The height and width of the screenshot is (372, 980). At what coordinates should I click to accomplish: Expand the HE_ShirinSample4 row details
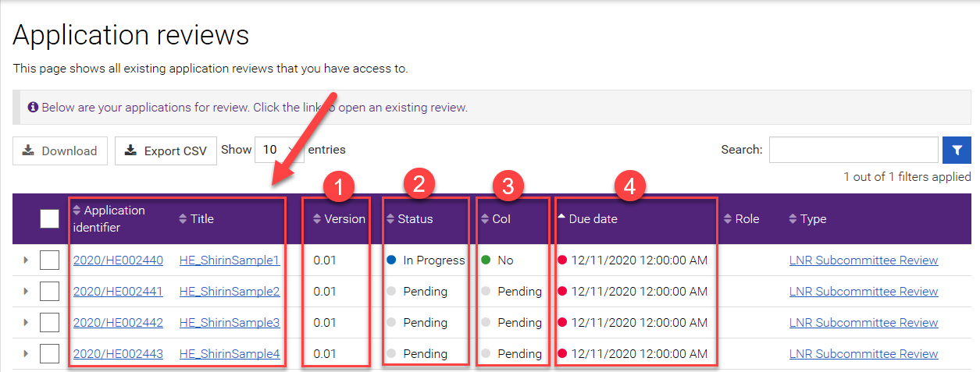tap(26, 354)
